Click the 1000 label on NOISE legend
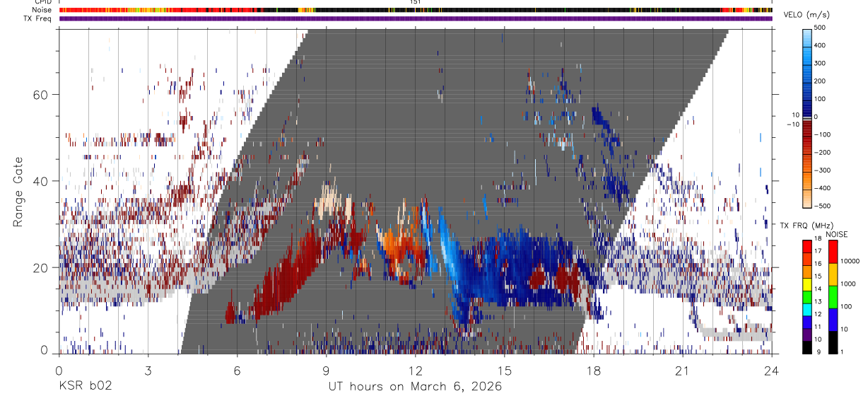The width and height of the screenshot is (868, 401). [x=850, y=284]
